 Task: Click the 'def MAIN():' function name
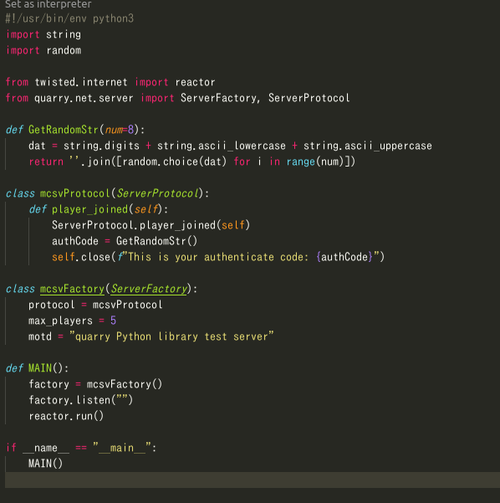(x=40, y=368)
